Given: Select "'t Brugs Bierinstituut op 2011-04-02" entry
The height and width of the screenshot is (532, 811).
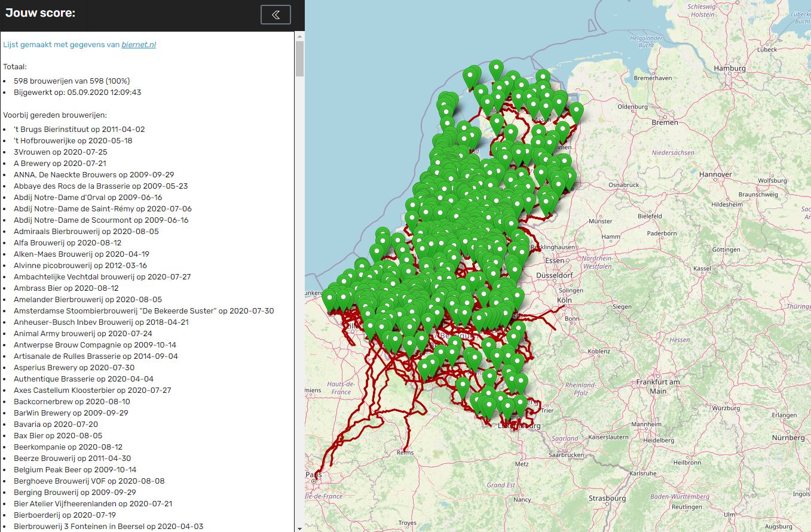Looking at the screenshot, I should [x=79, y=130].
